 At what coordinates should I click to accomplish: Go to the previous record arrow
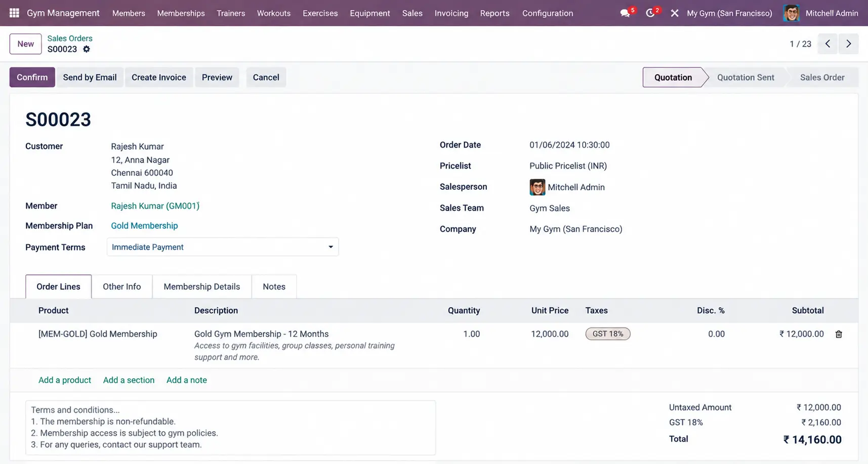pyautogui.click(x=828, y=44)
